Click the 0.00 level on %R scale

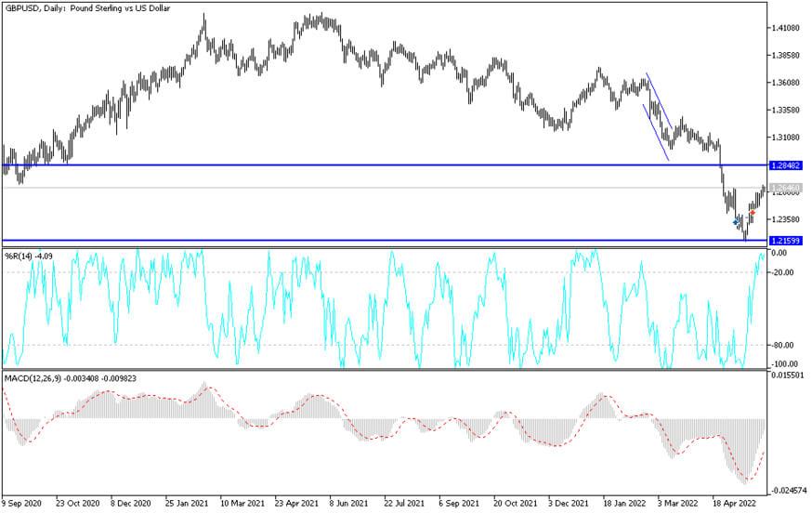(779, 253)
